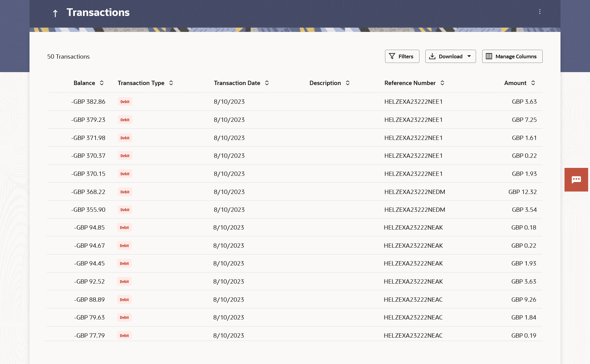Screen dimensions: 590x364
Task: Click the Debit badge for -GBP 368.22 row
Action: point(125,192)
